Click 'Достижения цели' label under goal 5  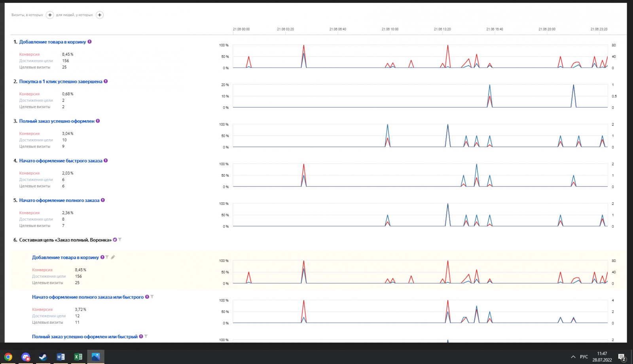point(36,219)
